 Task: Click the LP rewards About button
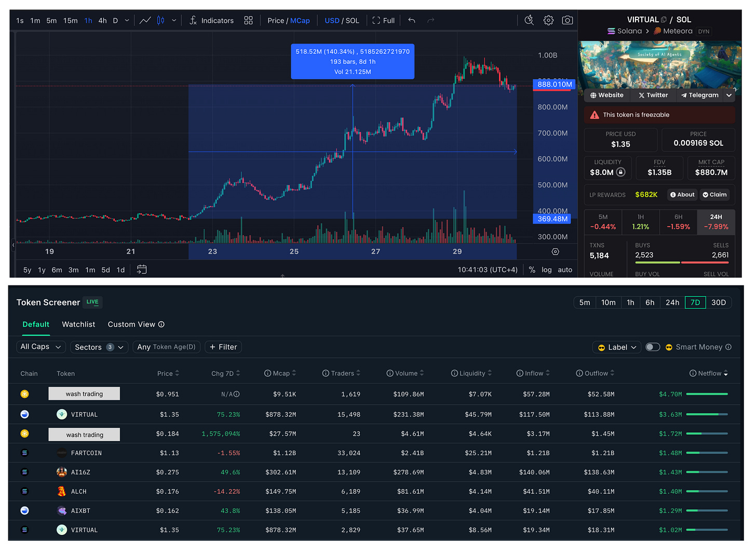click(x=682, y=195)
